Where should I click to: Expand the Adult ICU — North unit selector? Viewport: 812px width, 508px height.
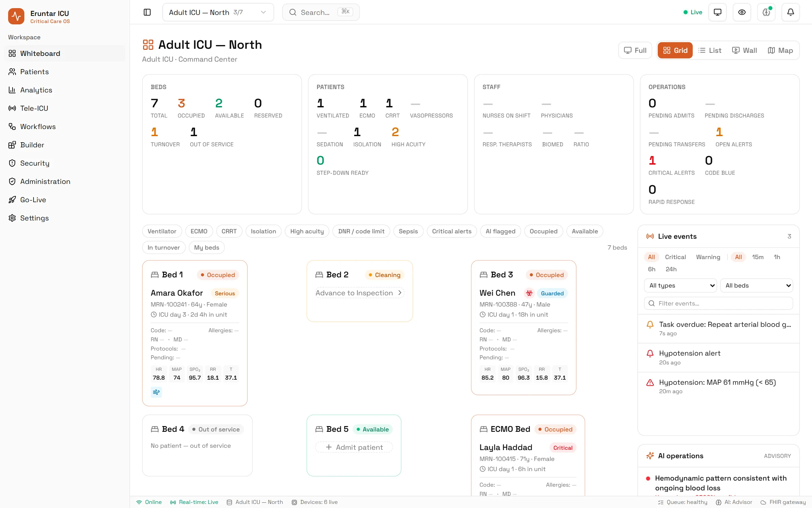click(x=218, y=12)
